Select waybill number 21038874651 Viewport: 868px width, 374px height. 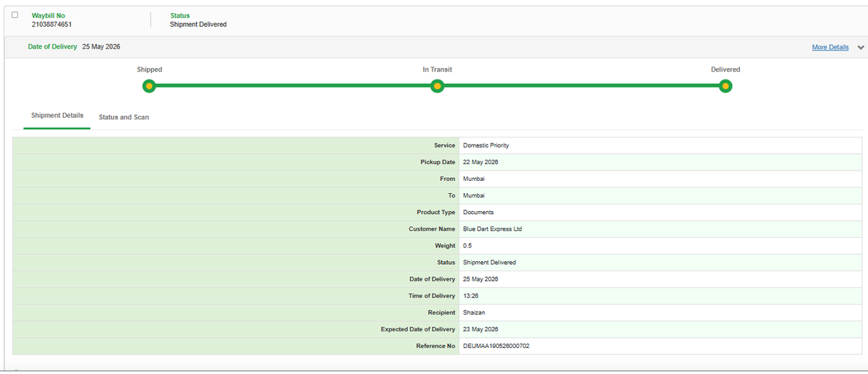click(x=51, y=25)
